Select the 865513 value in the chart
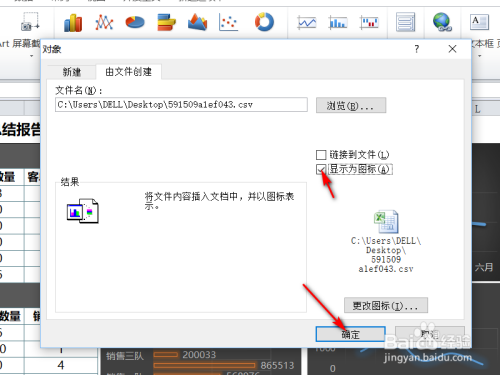 (277, 365)
